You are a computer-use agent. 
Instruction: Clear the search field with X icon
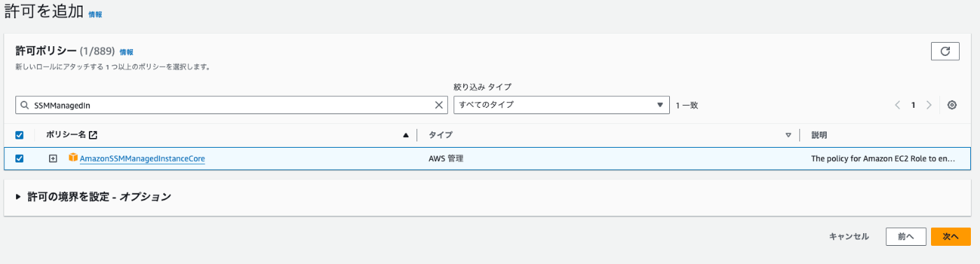[440, 105]
